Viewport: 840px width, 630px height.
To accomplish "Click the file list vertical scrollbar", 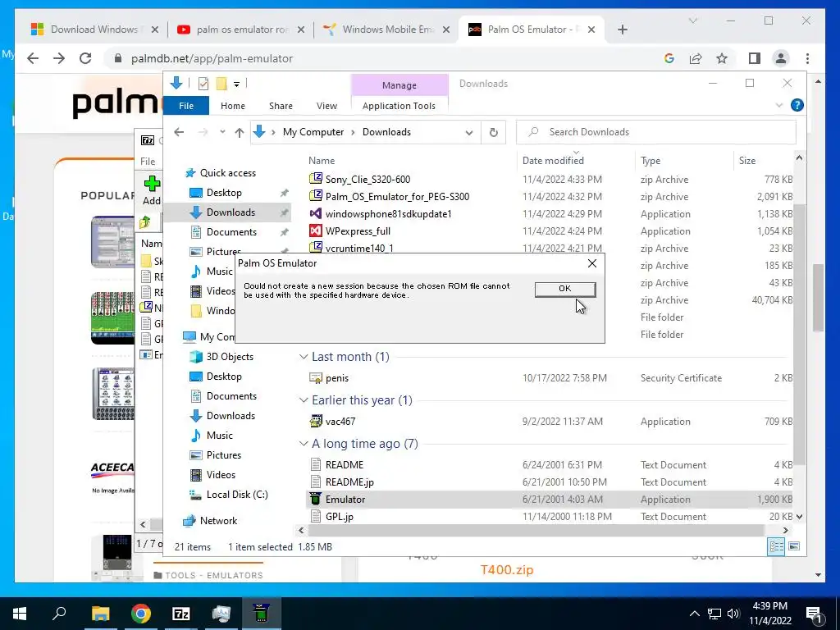I will pyautogui.click(x=798, y=335).
